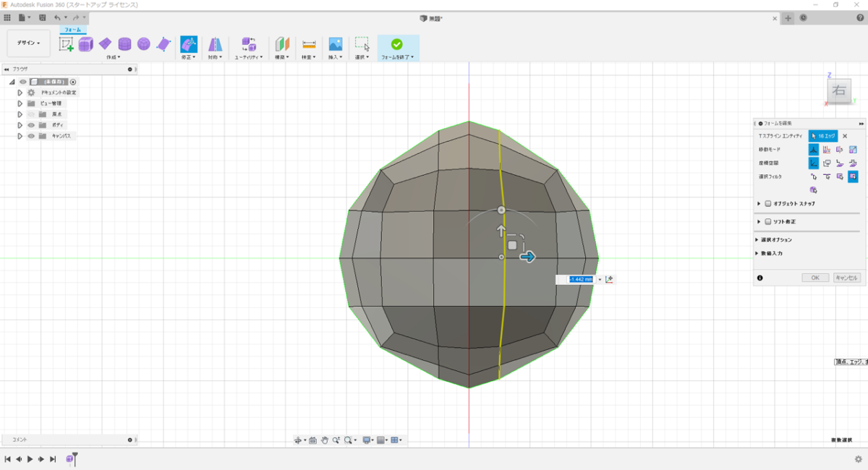Click the -1.442 mm distance input field
868x470 pixels.
click(581, 279)
